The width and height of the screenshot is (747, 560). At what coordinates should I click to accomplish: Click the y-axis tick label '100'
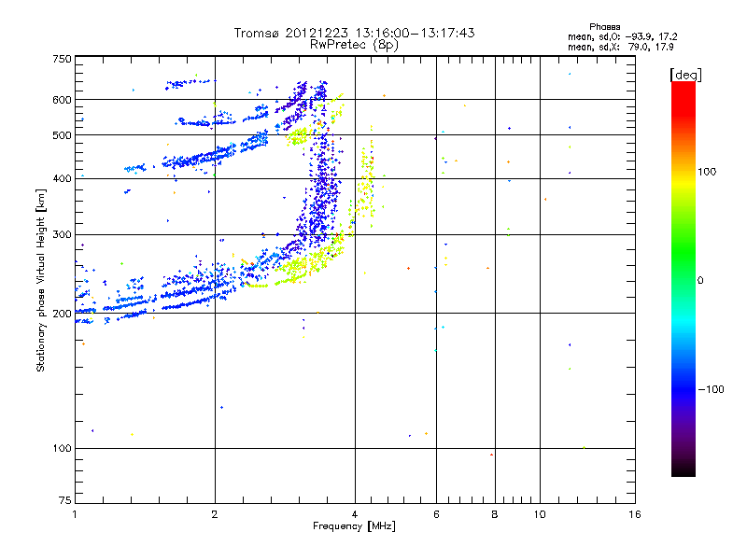[x=62, y=448]
